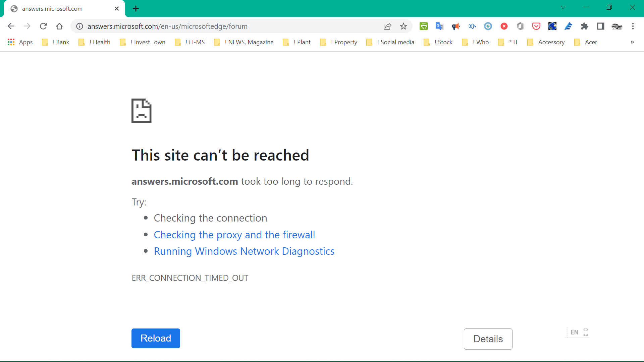The height and width of the screenshot is (362, 644).
Task: Click 'Running Windows Network Diagnostics' link
Action: (x=244, y=251)
